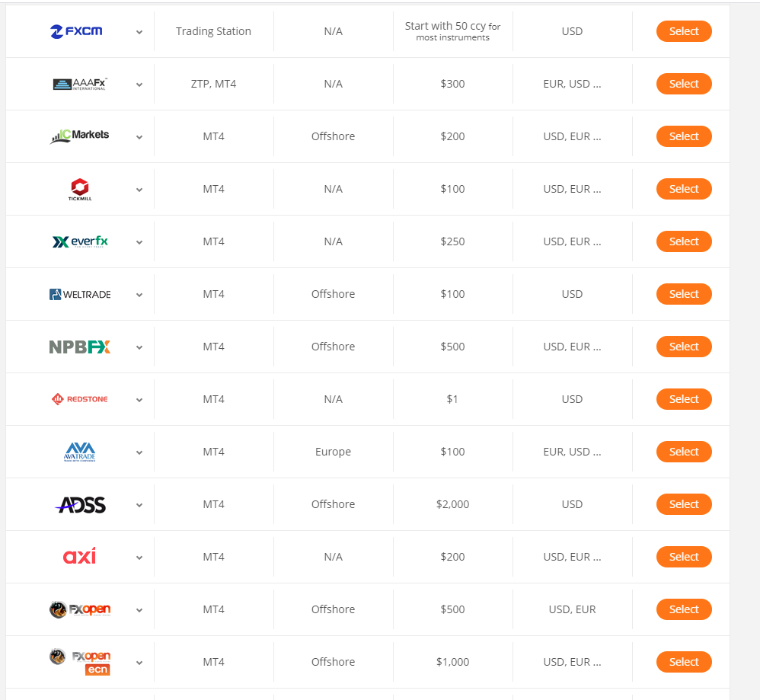
Task: Click the Redstone logo
Action: [x=80, y=399]
